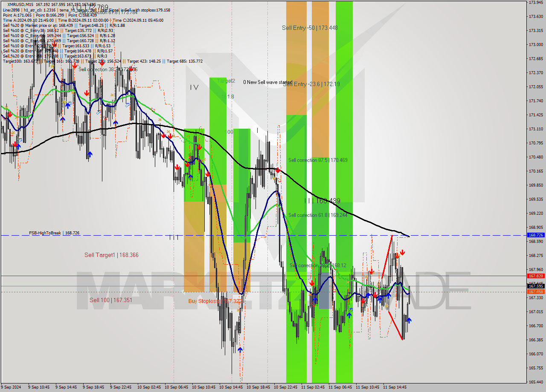Click the '9 Sep 2024' time axis label
546x392 pixels.
point(11,387)
